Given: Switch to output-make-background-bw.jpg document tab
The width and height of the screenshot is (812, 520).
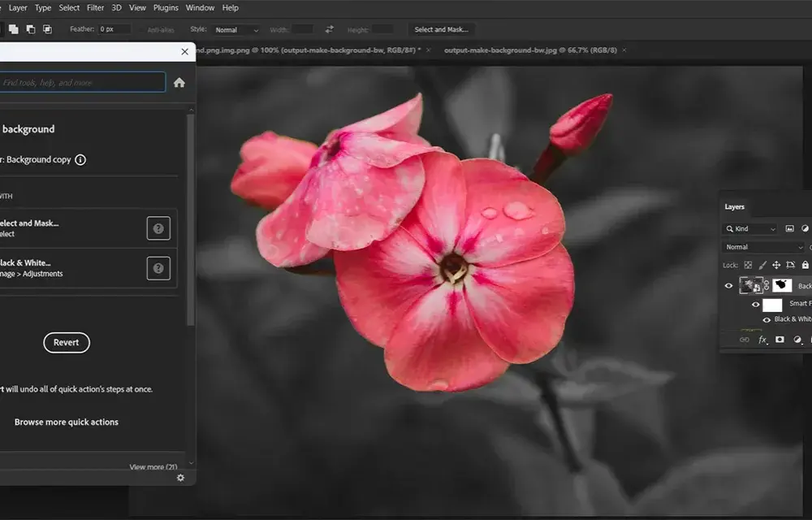Looking at the screenshot, I should [x=530, y=50].
